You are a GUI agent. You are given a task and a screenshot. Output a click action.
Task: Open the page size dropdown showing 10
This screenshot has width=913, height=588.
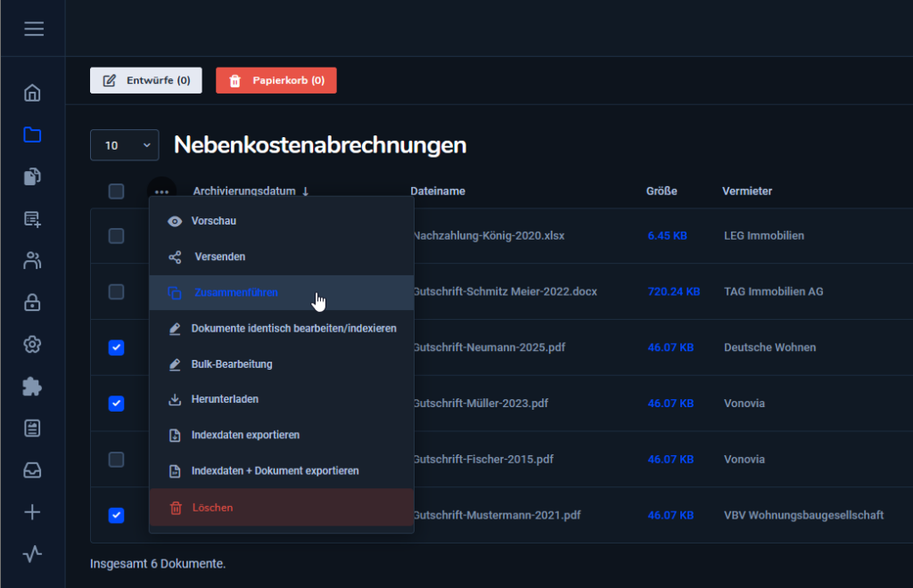point(125,145)
